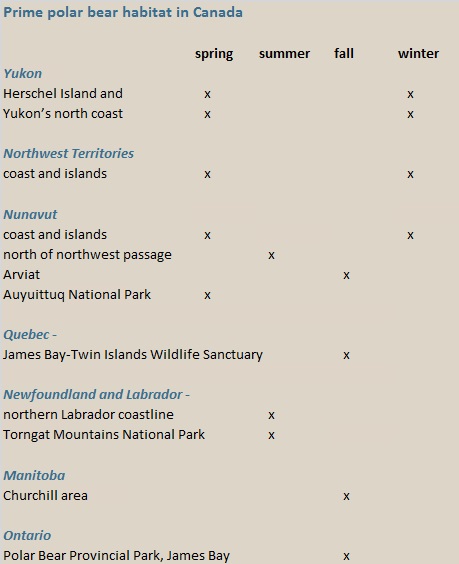Click the fall x mark for Arviat
The width and height of the screenshot is (459, 564).
[346, 276]
